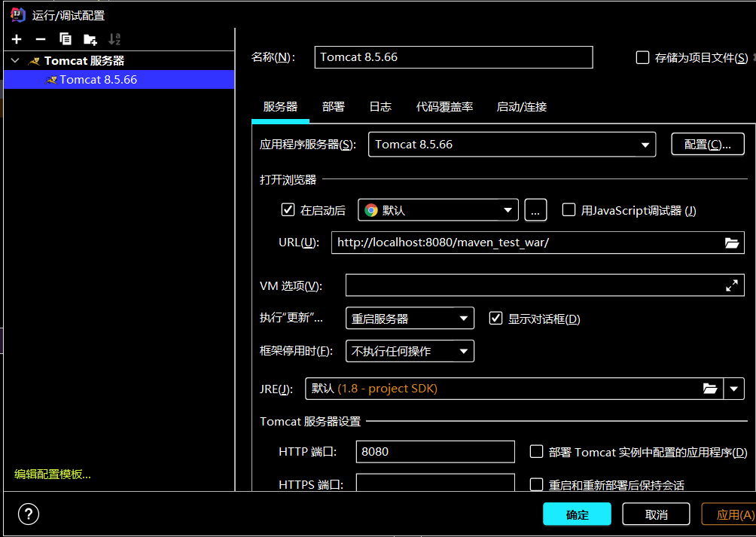Switch to the 部署 tab
This screenshot has height=537, width=756.
[x=334, y=106]
